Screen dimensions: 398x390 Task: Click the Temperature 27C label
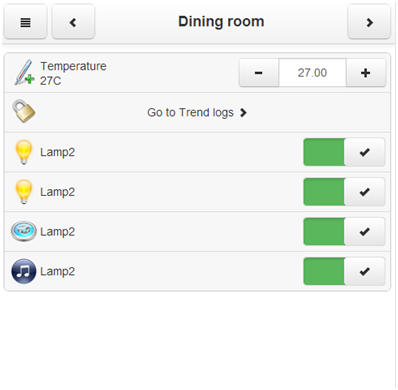coord(73,73)
